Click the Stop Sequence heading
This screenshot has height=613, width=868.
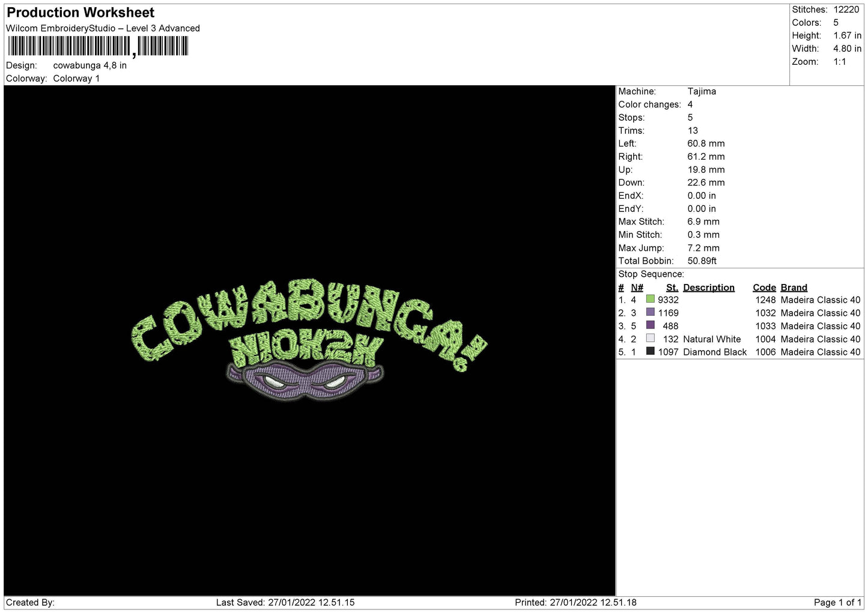click(651, 274)
